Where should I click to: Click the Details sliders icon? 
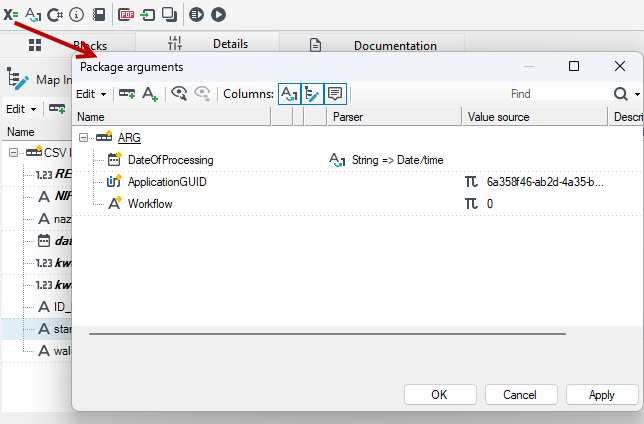pyautogui.click(x=175, y=43)
